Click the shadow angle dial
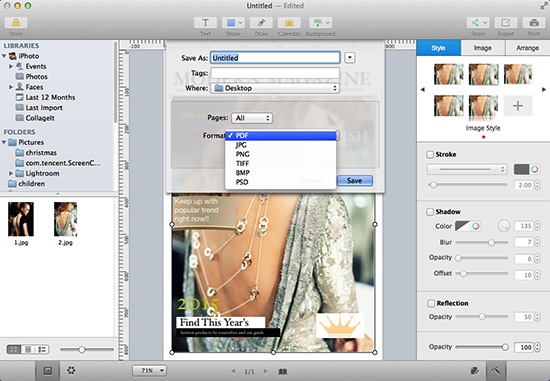Viewport: 550px width, 381px height. click(504, 226)
